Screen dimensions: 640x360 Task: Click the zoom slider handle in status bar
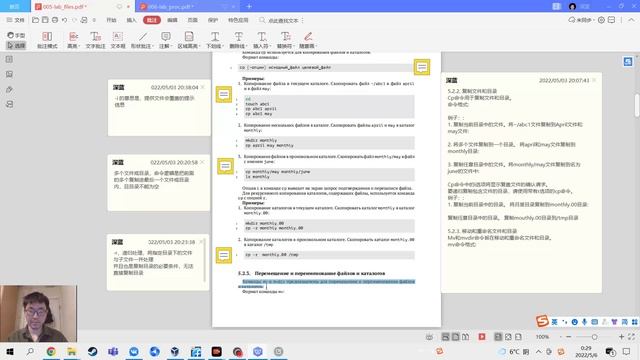(595, 337)
